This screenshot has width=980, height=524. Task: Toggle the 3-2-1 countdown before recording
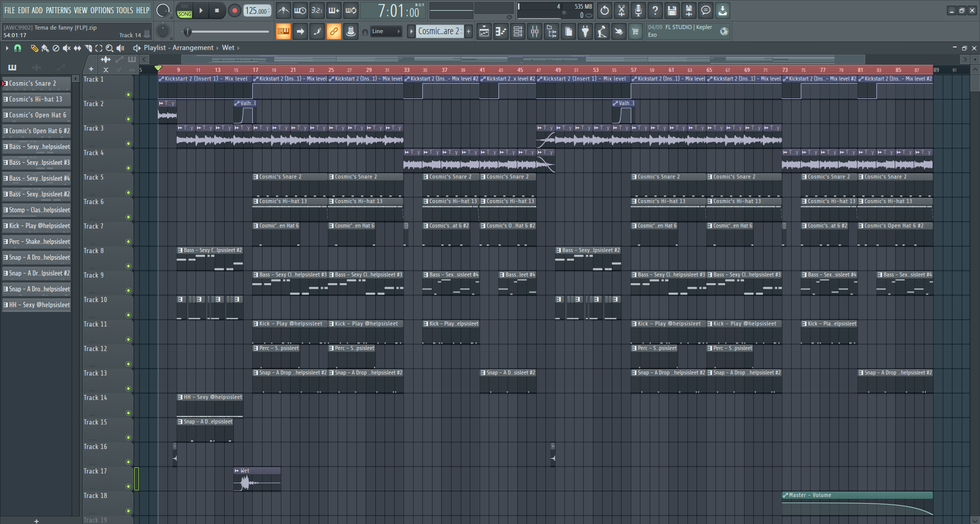(x=317, y=10)
